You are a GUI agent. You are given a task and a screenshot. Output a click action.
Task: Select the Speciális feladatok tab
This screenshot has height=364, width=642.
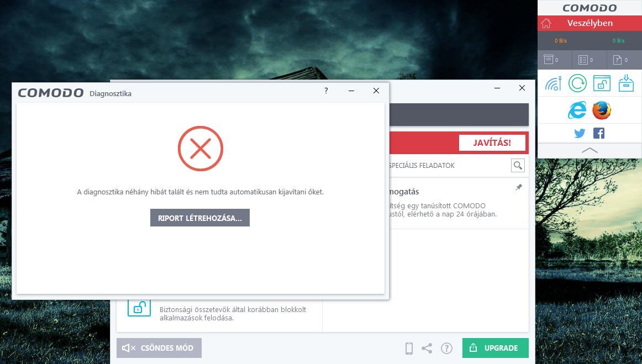click(x=422, y=165)
